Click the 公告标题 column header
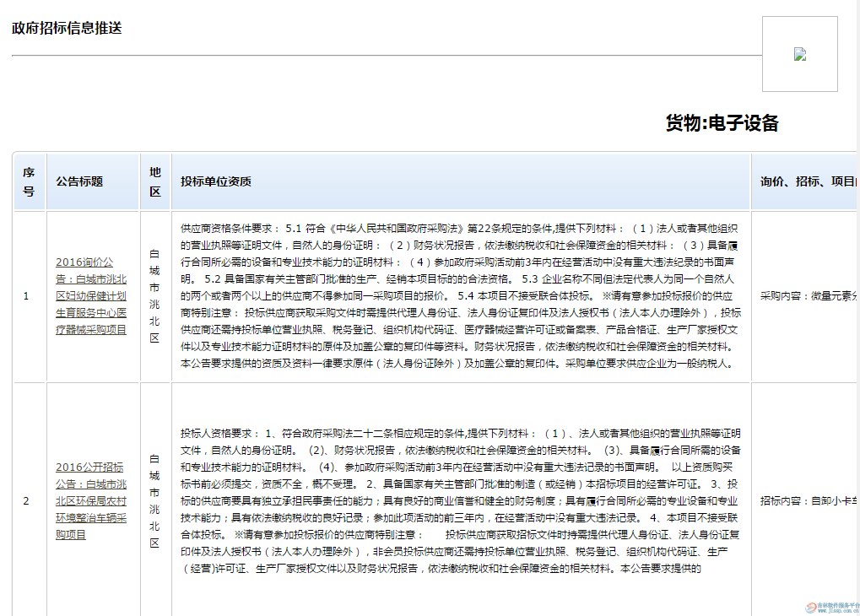The width and height of the screenshot is (860, 616). (79, 181)
